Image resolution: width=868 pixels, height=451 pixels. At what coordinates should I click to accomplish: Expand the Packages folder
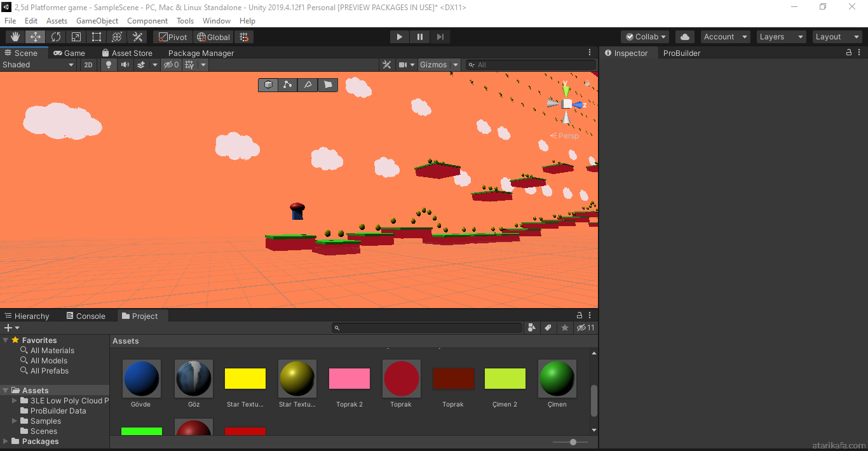pos(6,441)
